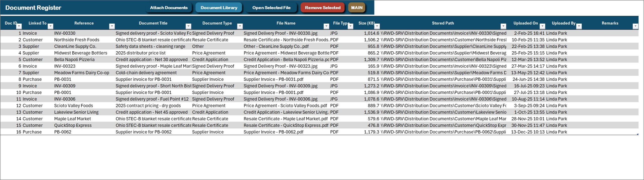The height and width of the screenshot is (180, 644).
Task: Click upload date 2-Feb-25 16:41
Action: click(x=526, y=33)
